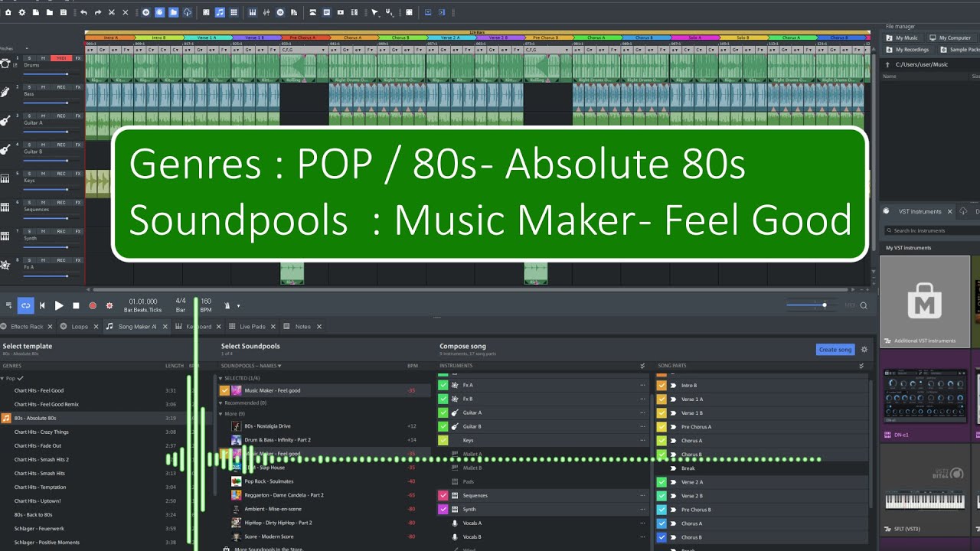The image size is (980, 551).
Task: Select the scissors cut tool icon
Action: pos(112,12)
